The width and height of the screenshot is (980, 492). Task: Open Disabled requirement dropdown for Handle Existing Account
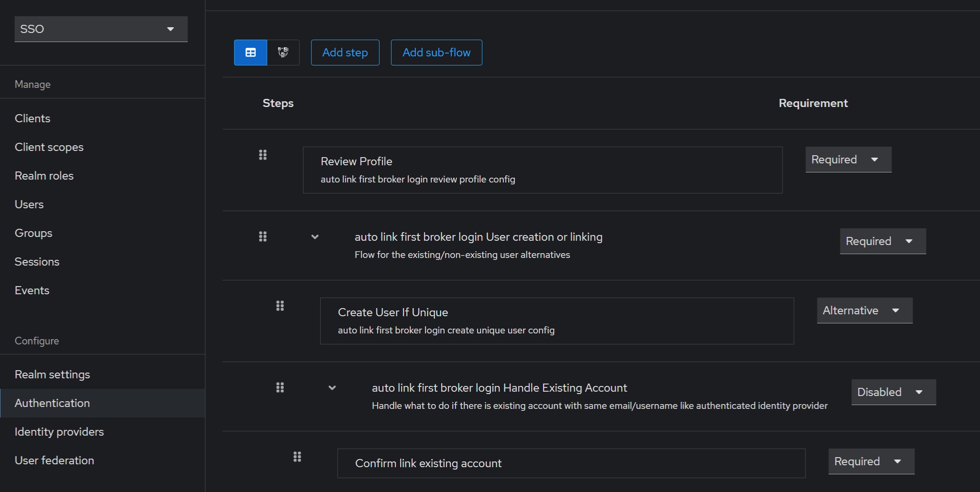tap(893, 392)
